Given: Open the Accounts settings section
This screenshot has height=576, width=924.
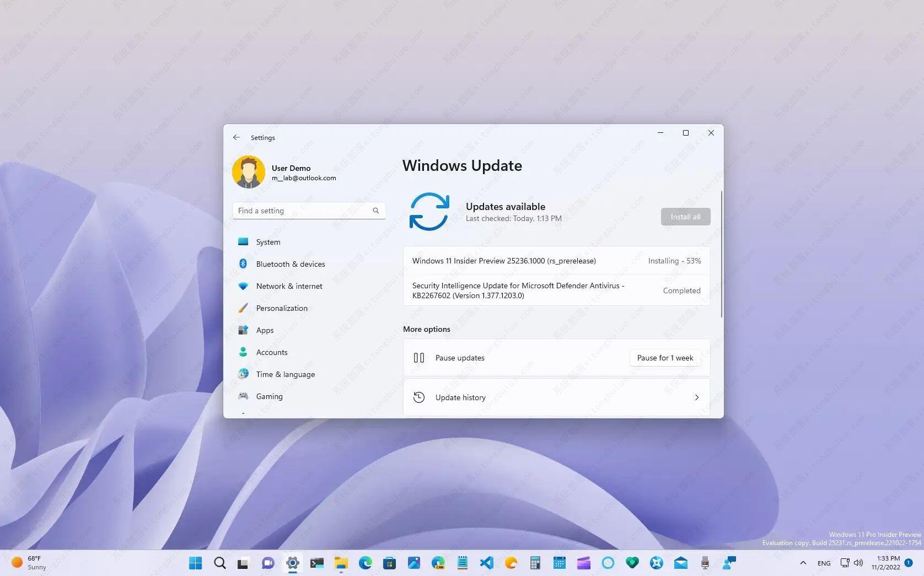Looking at the screenshot, I should click(271, 352).
